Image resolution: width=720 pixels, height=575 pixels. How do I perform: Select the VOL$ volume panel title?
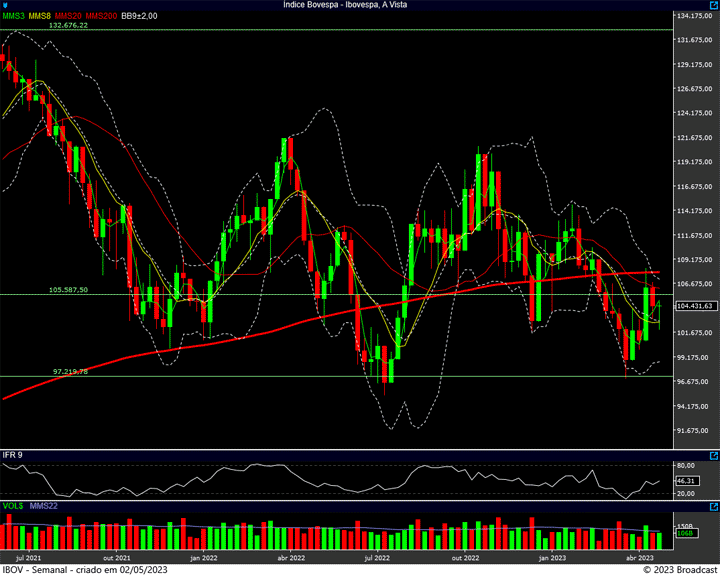point(13,504)
